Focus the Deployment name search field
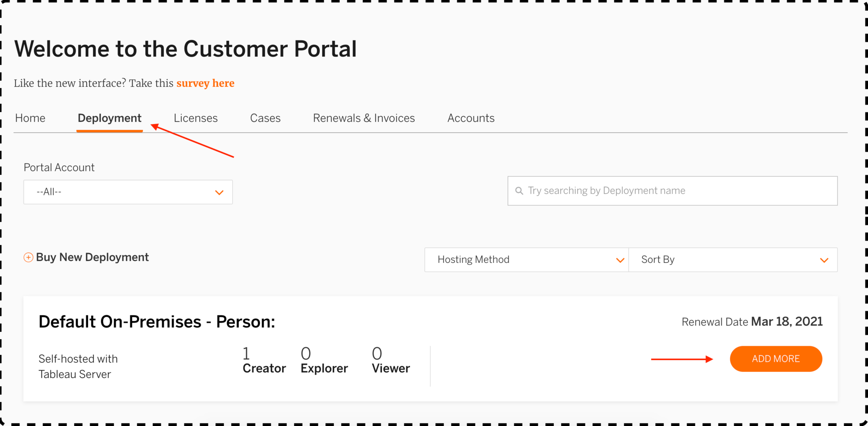This screenshot has height=426, width=868. pos(677,191)
